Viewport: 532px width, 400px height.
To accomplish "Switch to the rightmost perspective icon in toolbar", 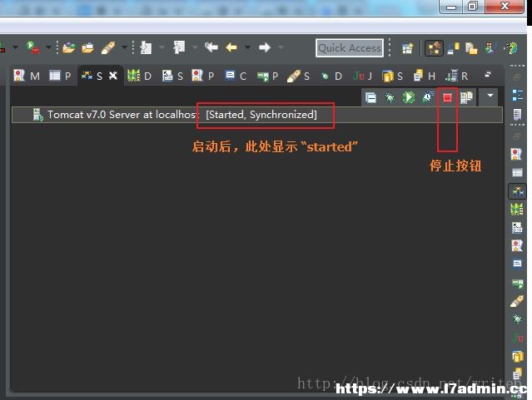I will (510, 47).
